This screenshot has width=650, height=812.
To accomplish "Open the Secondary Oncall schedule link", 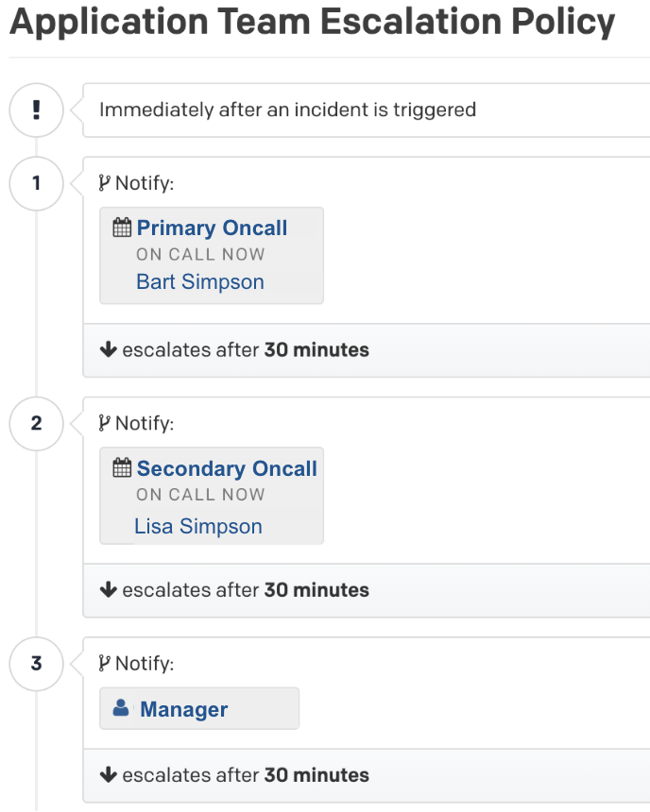I will (227, 468).
